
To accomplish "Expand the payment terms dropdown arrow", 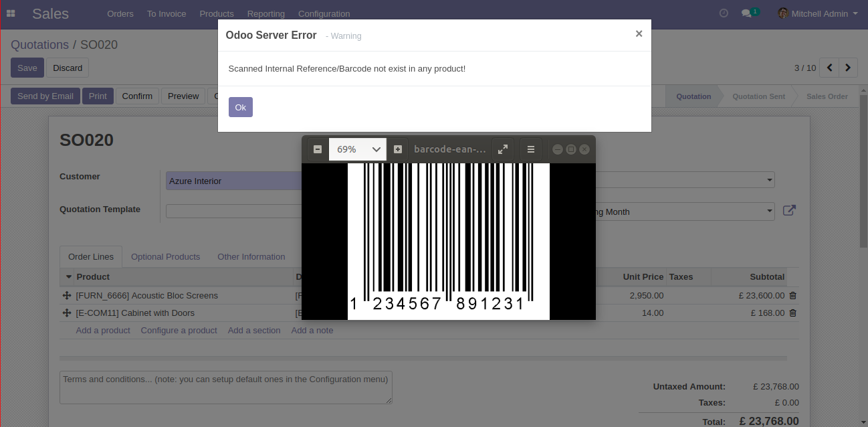I will (770, 211).
